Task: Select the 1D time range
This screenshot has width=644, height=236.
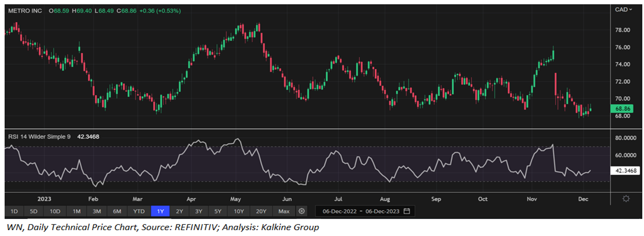Action: [x=14, y=211]
